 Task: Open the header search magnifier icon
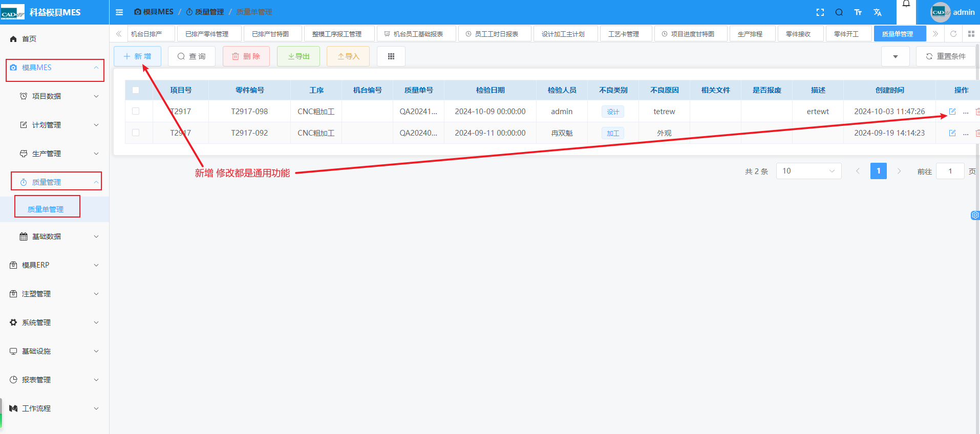pos(839,12)
